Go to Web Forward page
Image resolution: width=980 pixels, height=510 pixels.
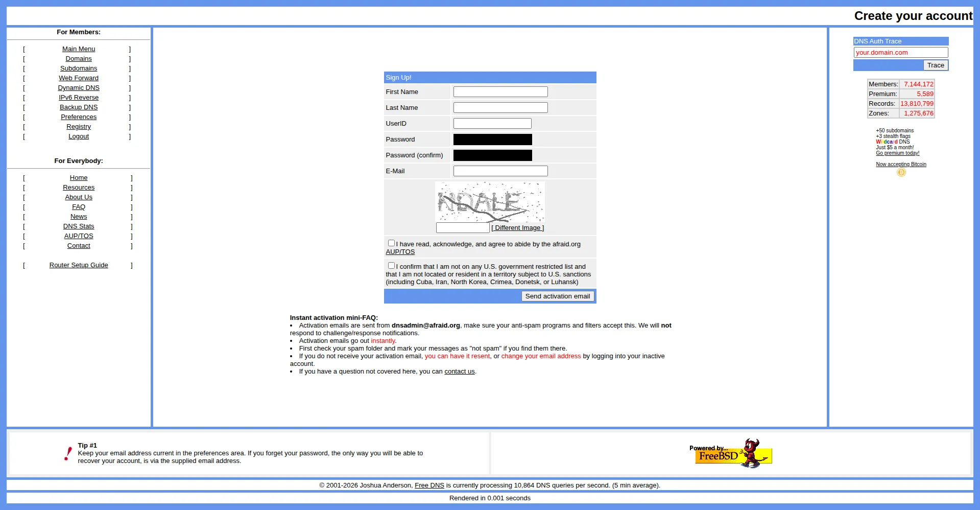pyautogui.click(x=79, y=78)
